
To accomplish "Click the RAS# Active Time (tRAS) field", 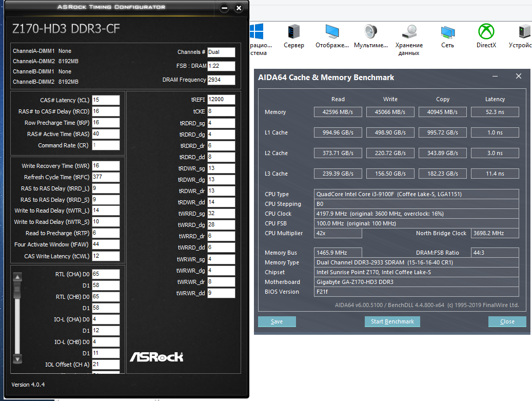I will (106, 134).
